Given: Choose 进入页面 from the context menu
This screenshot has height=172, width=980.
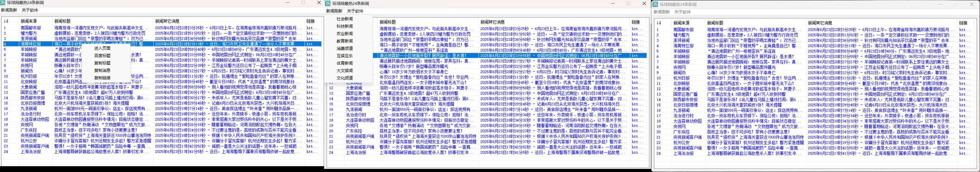Looking at the screenshot, I should (x=102, y=48).
